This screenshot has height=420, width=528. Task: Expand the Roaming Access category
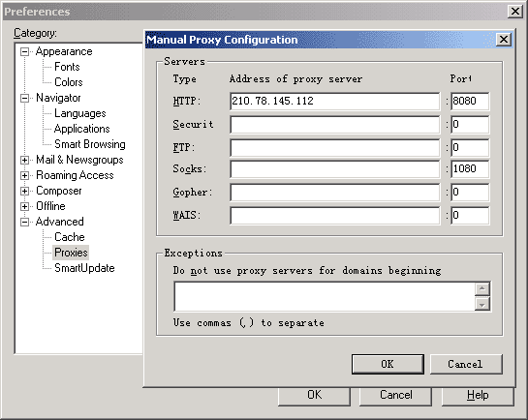coord(24,175)
